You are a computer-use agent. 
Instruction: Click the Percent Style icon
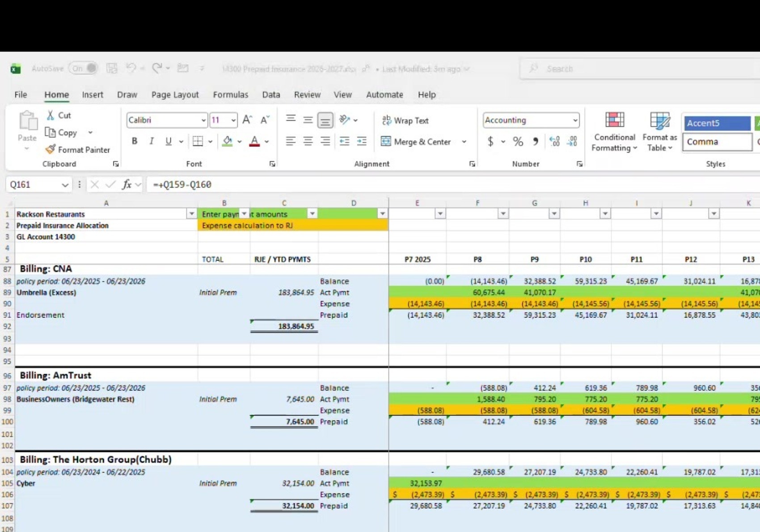[x=518, y=142]
